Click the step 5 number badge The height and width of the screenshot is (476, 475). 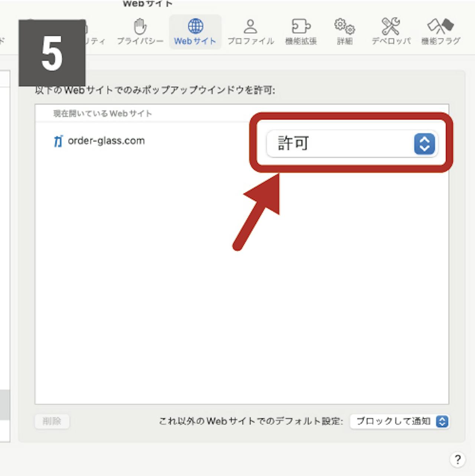pyautogui.click(x=52, y=53)
